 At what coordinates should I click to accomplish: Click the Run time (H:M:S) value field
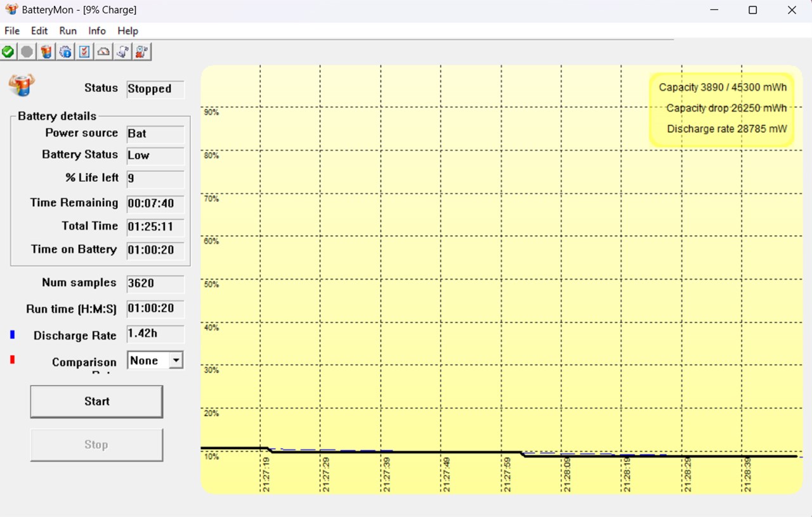click(155, 309)
